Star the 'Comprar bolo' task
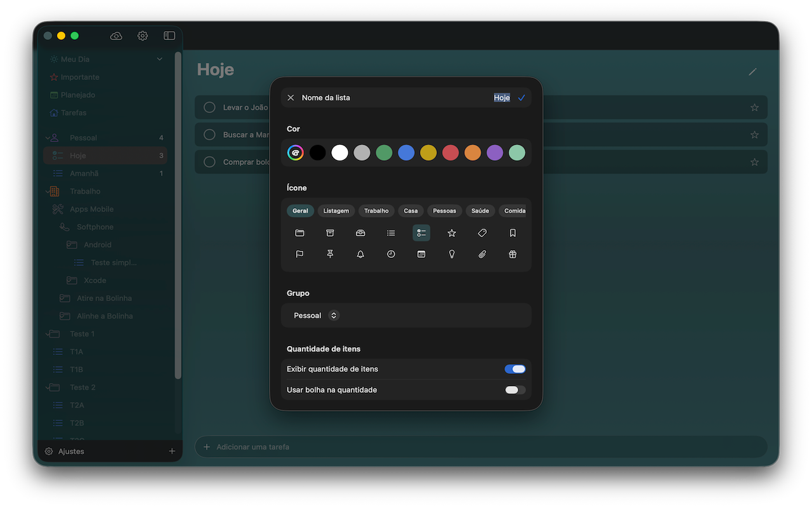The width and height of the screenshot is (812, 508). (x=754, y=162)
